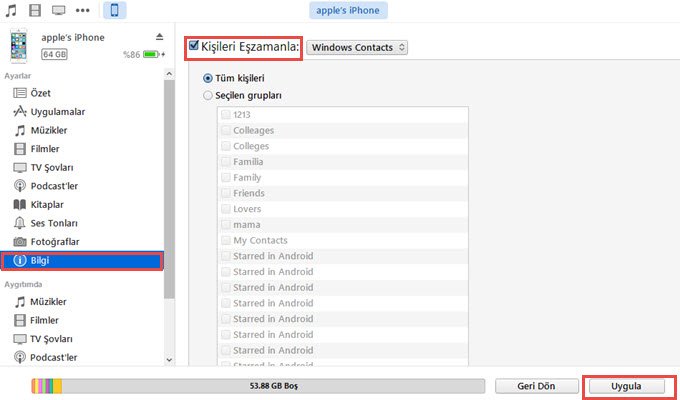Open the Music library icon in top toolbar
The image size is (680, 400).
[x=11, y=10]
